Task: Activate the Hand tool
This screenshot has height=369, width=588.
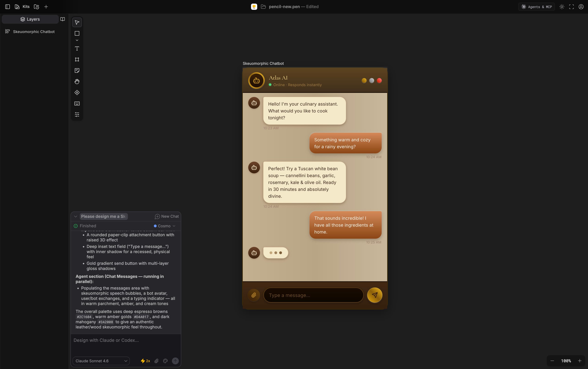Action: click(x=77, y=82)
